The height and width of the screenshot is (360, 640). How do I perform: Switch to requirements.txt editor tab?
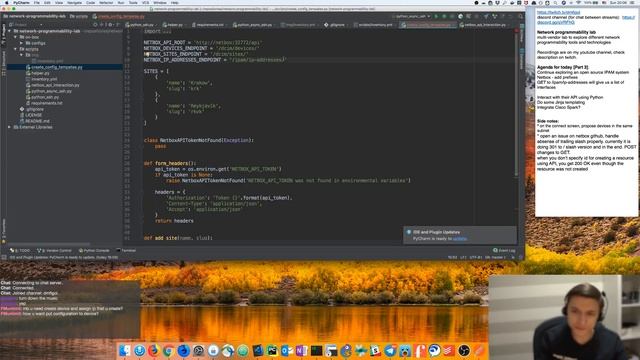point(208,25)
